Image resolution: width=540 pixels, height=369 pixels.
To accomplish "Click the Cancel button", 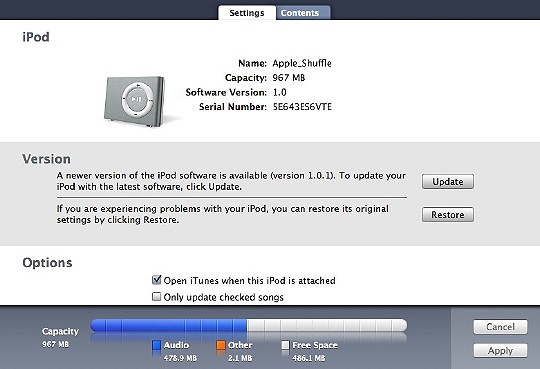I will [x=500, y=327].
